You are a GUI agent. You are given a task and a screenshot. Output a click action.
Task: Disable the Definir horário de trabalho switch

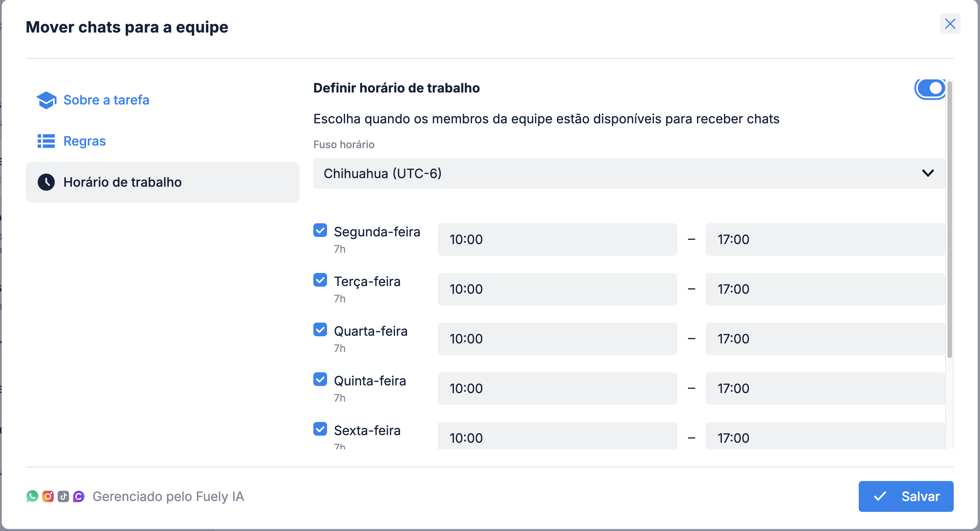tap(930, 89)
